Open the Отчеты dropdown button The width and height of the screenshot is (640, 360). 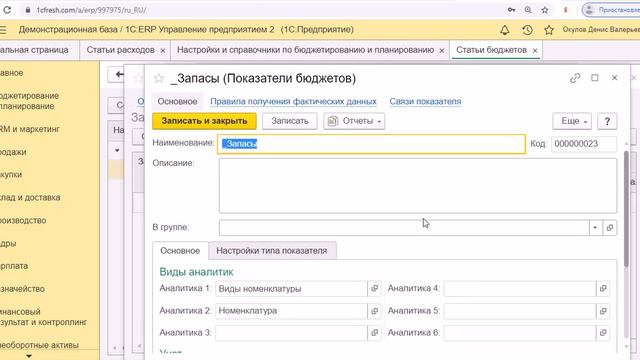click(x=354, y=121)
